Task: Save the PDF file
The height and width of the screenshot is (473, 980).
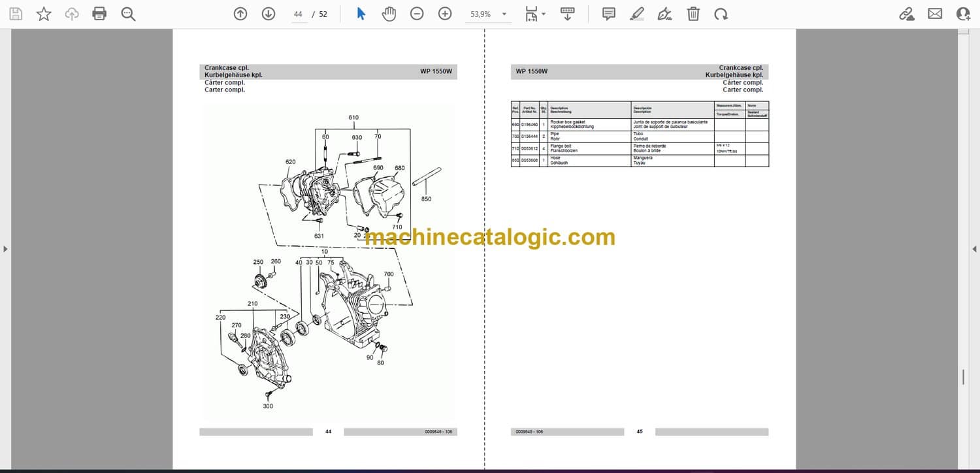Action: tap(16, 14)
